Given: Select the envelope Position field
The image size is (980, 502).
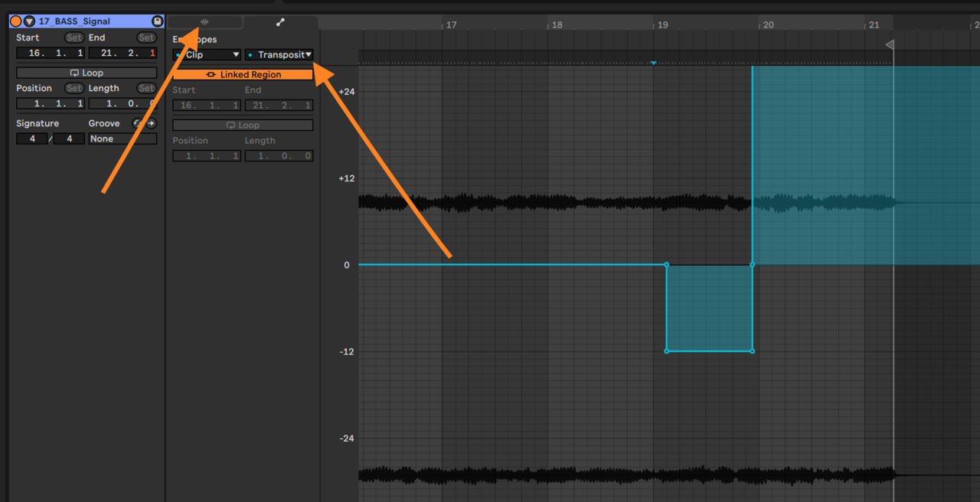Looking at the screenshot, I should pyautogui.click(x=207, y=155).
